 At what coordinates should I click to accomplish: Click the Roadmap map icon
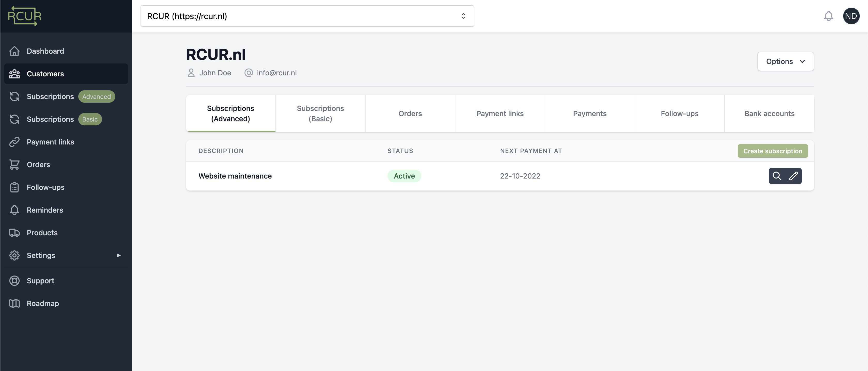(14, 303)
